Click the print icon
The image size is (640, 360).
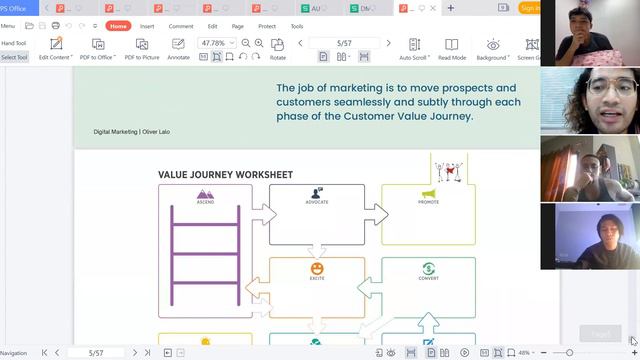[56, 26]
